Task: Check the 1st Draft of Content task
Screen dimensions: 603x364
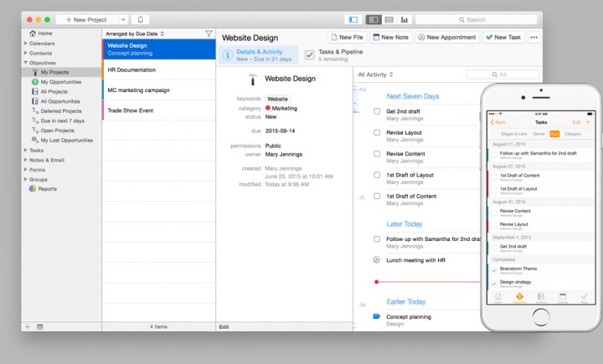Action: click(377, 196)
